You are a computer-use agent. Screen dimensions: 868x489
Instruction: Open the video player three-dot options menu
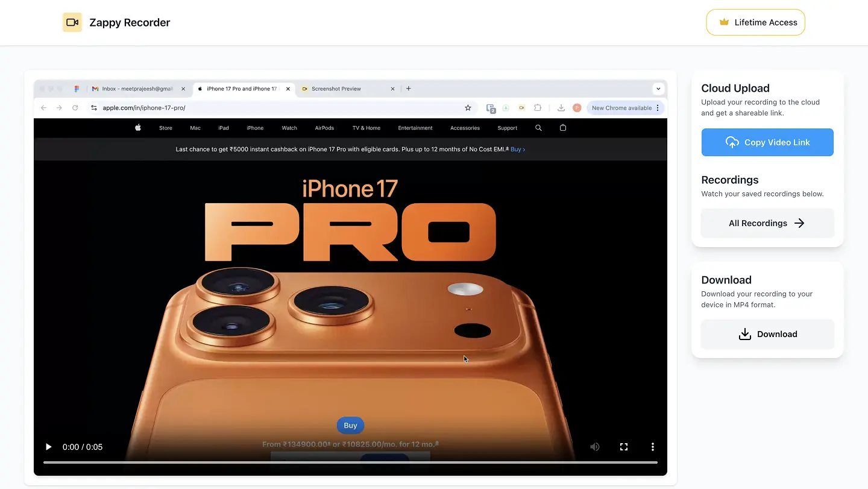click(653, 447)
